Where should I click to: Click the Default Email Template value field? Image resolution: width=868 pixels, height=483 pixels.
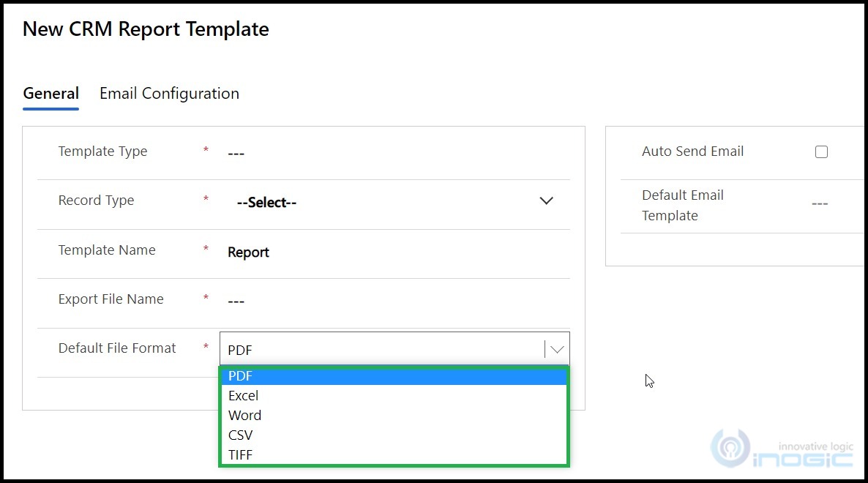820,204
